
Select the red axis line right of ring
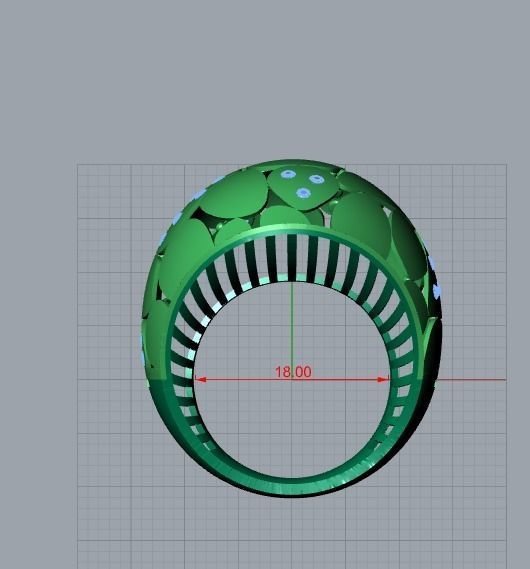(471, 380)
